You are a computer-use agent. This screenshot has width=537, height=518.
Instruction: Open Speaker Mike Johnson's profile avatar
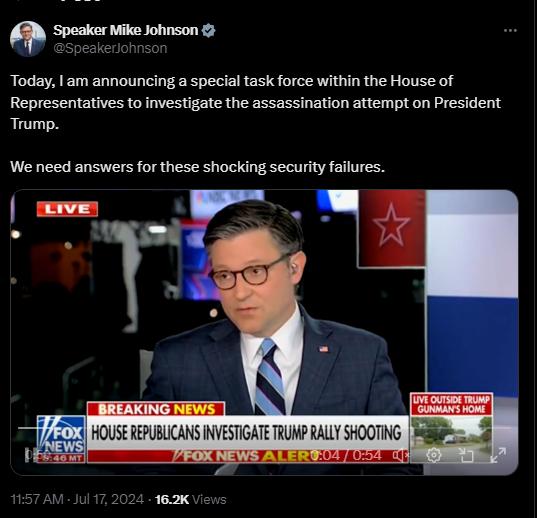pos(28,39)
